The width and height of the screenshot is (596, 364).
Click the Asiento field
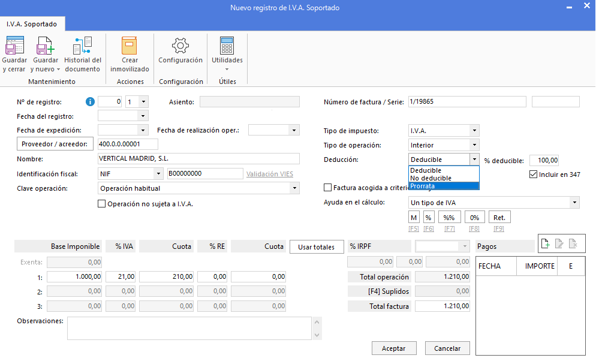[249, 102]
